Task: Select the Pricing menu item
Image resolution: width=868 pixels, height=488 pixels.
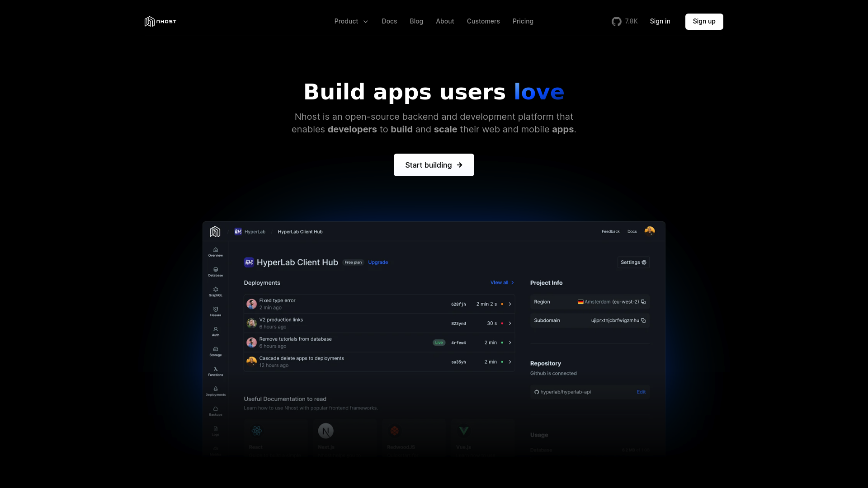Action: [523, 21]
